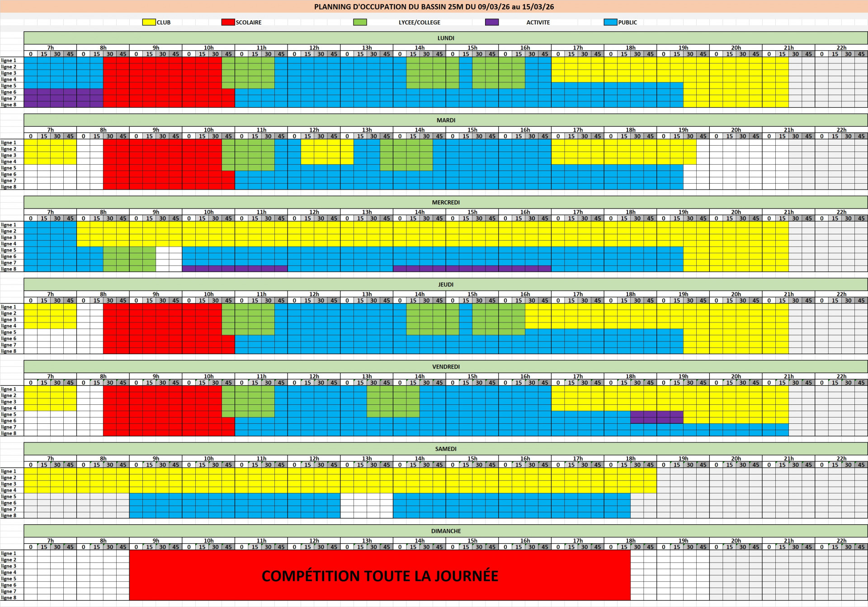Click the planning title at top
868x607 pixels.
click(x=434, y=7)
